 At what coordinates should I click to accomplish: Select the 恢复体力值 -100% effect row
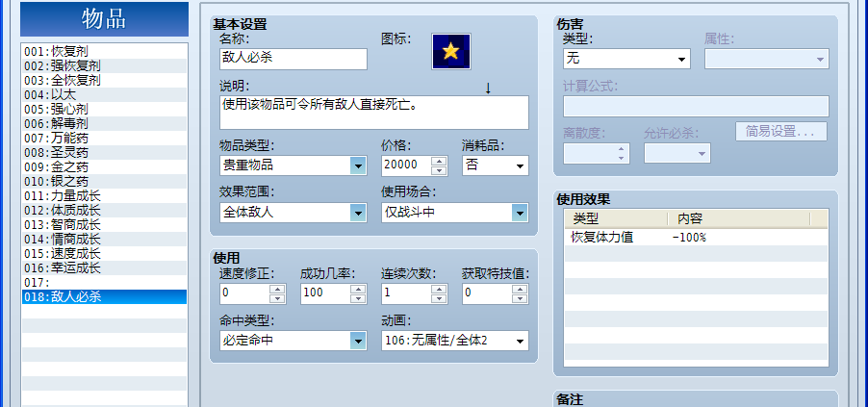tap(696, 238)
